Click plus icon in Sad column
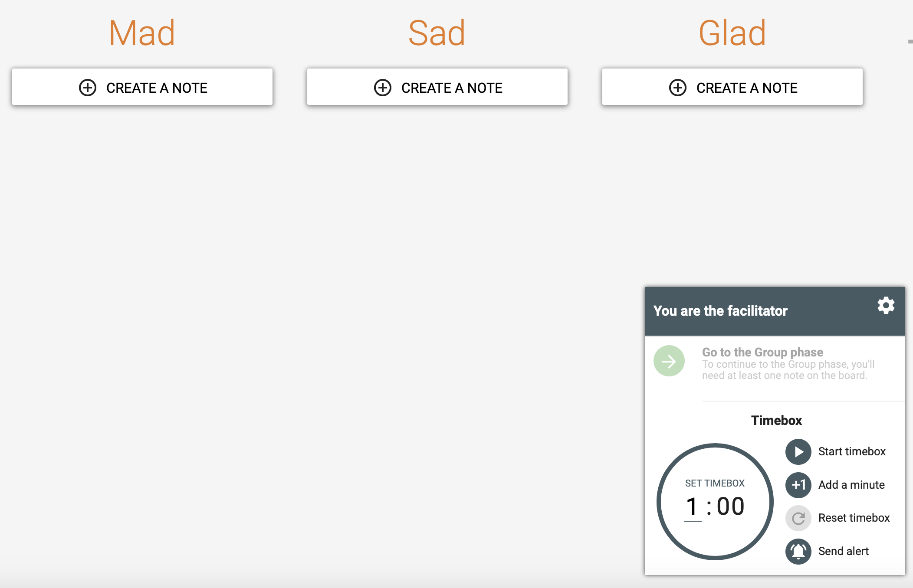 [x=383, y=88]
